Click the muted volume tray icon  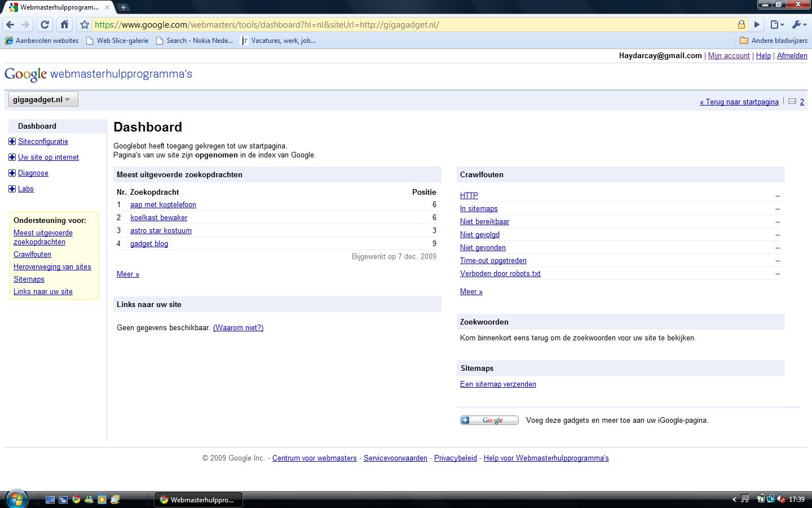782,499
